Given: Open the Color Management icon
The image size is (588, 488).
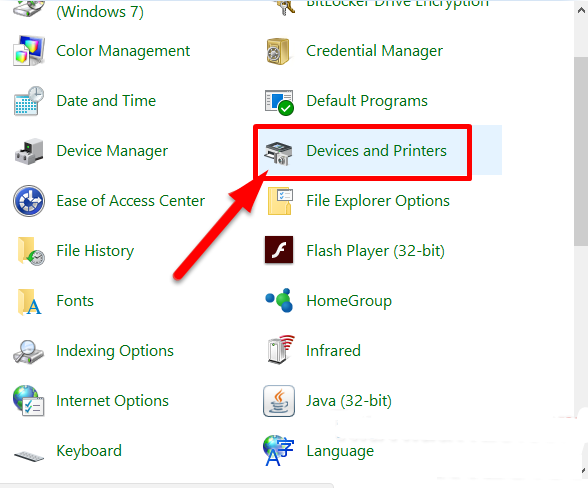Looking at the screenshot, I should [x=28, y=51].
